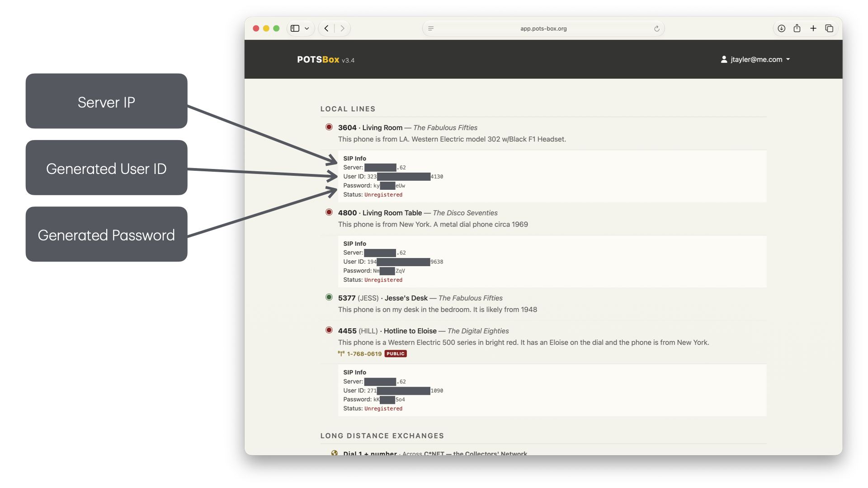Select Unregistered status under line 4455
The width and height of the screenshot is (868, 488).
point(383,408)
